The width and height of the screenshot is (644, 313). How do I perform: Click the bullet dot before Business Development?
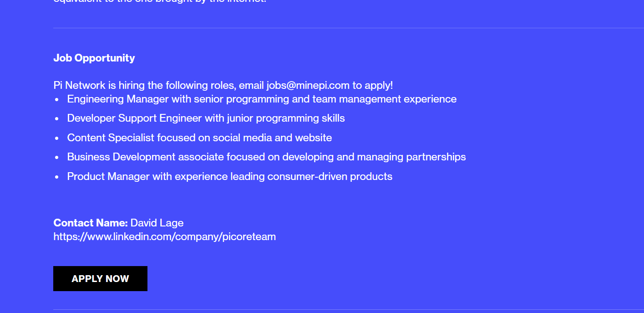57,157
